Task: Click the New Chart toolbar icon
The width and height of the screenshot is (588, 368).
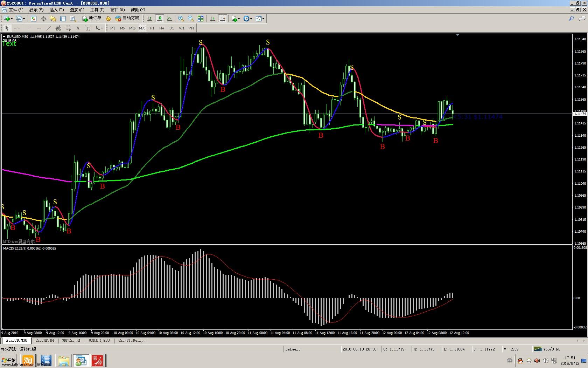Action: 7,19
